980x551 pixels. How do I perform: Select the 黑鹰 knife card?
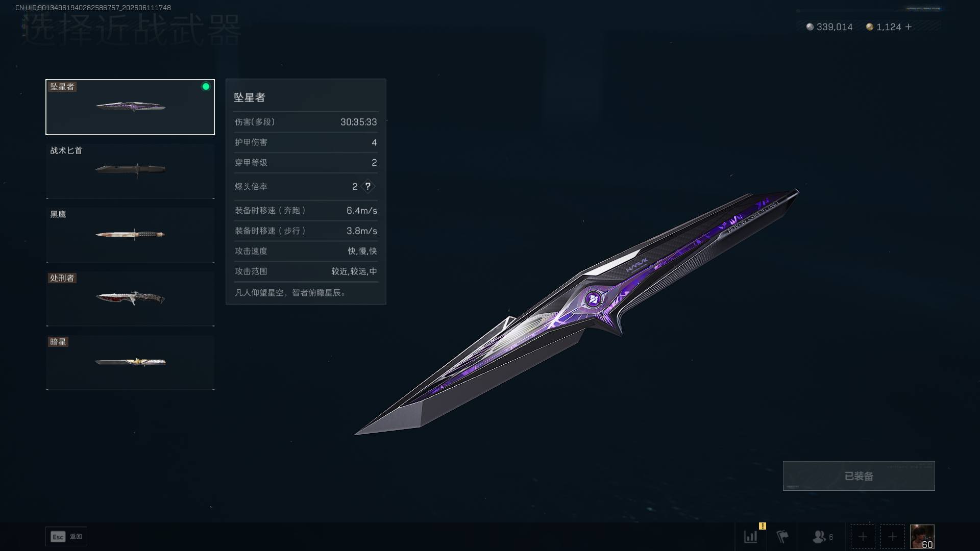[x=130, y=235]
